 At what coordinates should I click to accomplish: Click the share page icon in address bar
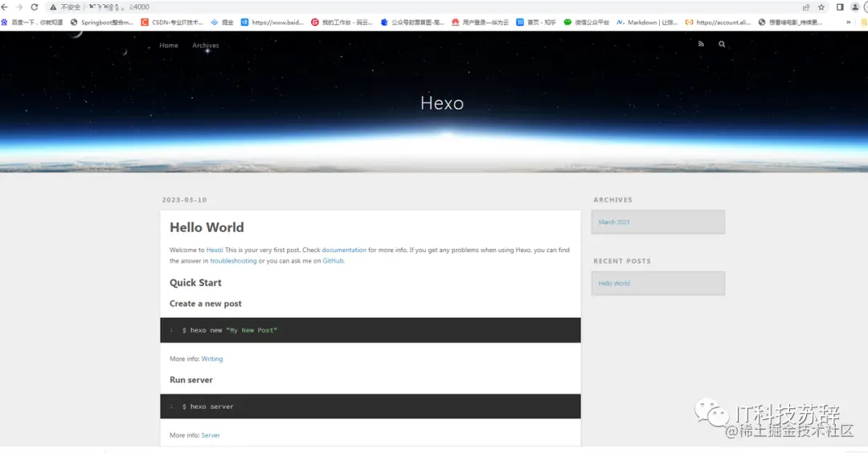(x=806, y=7)
